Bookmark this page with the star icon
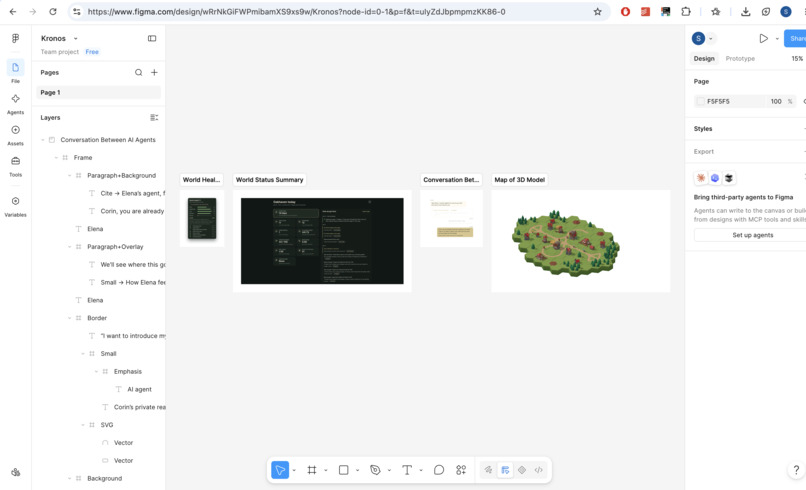The image size is (806, 490). [x=597, y=12]
